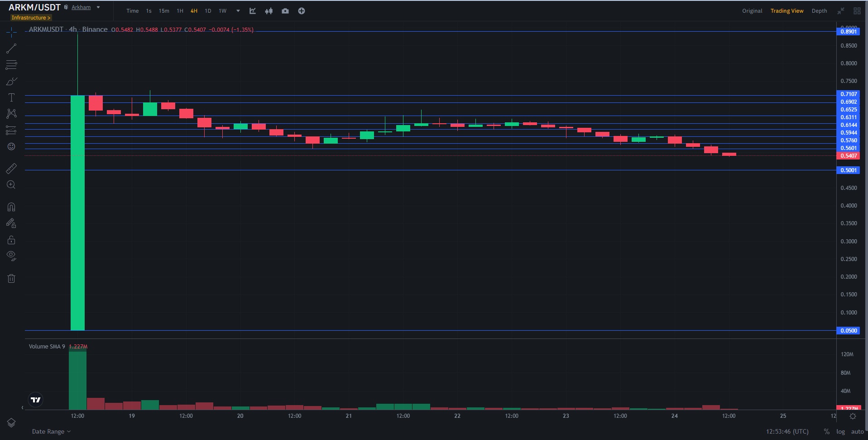
Task: Select the Trading View tab
Action: click(787, 11)
